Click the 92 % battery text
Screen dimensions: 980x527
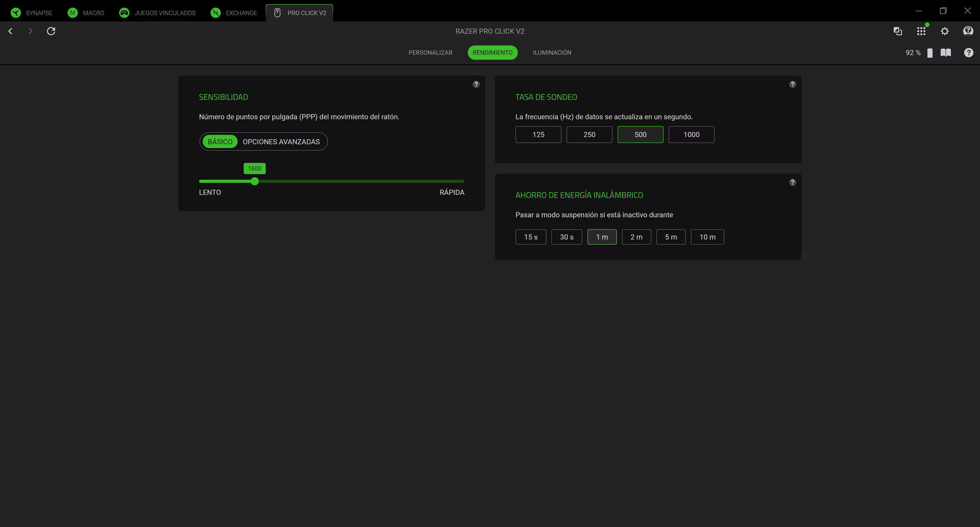click(913, 53)
